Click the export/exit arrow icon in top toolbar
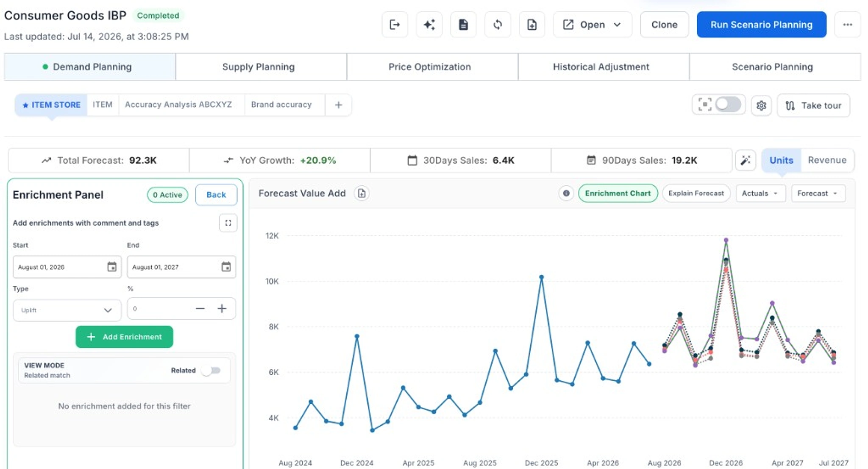The height and width of the screenshot is (469, 868). pos(395,25)
